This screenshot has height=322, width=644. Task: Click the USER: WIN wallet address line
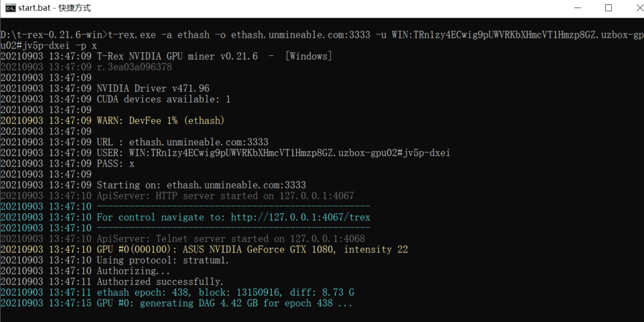click(x=273, y=153)
